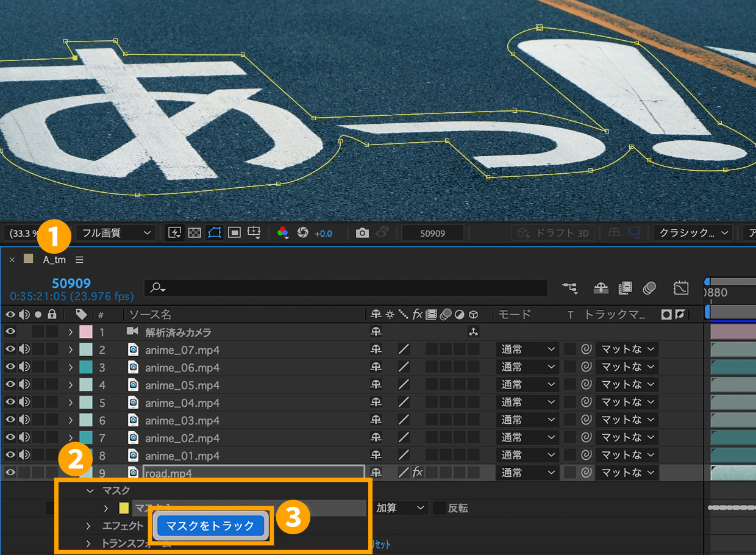This screenshot has width=756, height=555.
Task: Click parent icon on the 解析済みカメラ layer
Action: click(473, 332)
